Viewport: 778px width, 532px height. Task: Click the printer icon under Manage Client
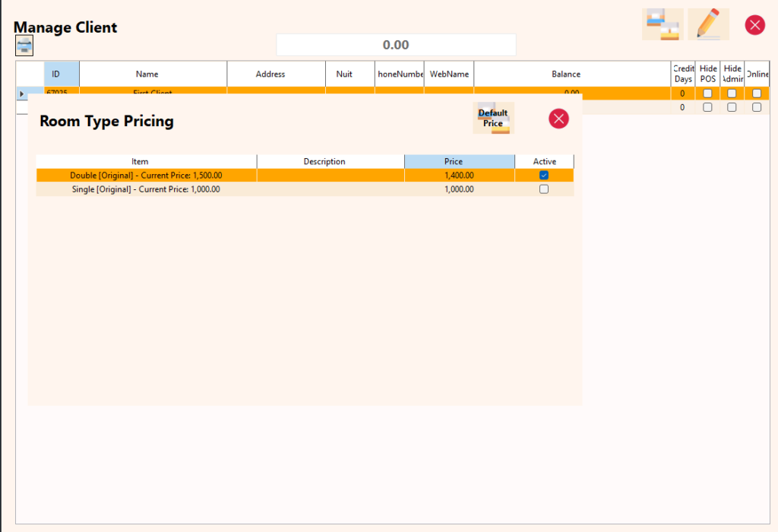click(24, 46)
